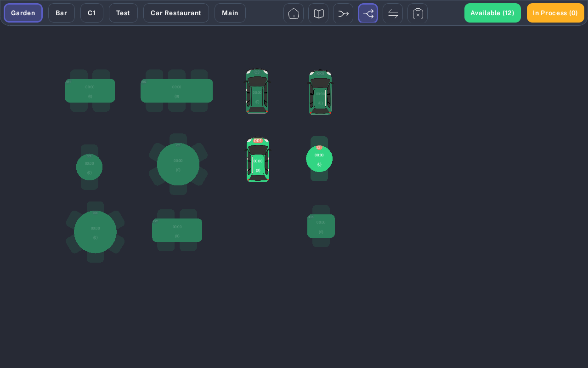Open the Main area tab

230,13
